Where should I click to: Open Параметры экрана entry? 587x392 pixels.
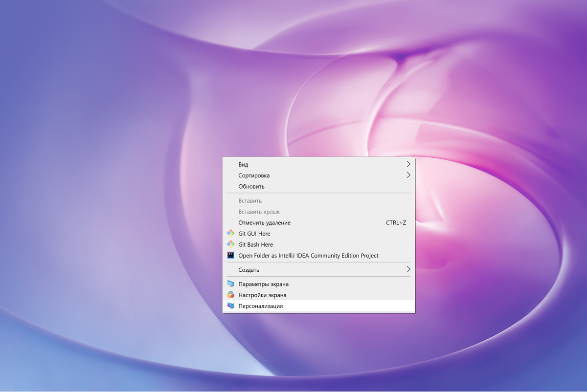pyautogui.click(x=319, y=284)
